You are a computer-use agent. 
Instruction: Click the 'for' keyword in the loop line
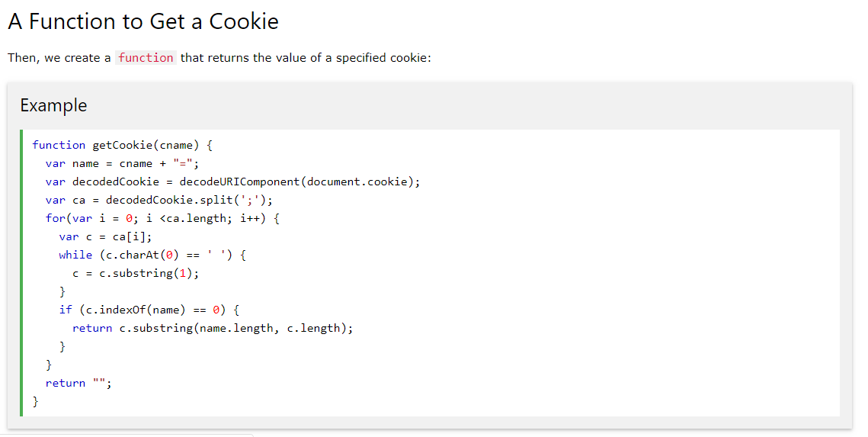(x=56, y=218)
